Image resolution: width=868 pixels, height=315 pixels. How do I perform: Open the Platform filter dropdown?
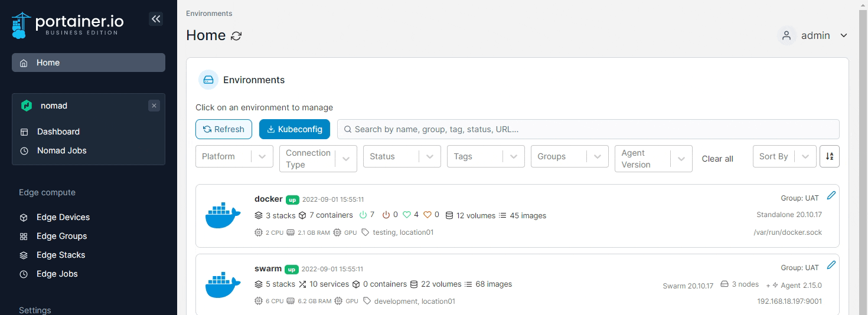pyautogui.click(x=234, y=156)
